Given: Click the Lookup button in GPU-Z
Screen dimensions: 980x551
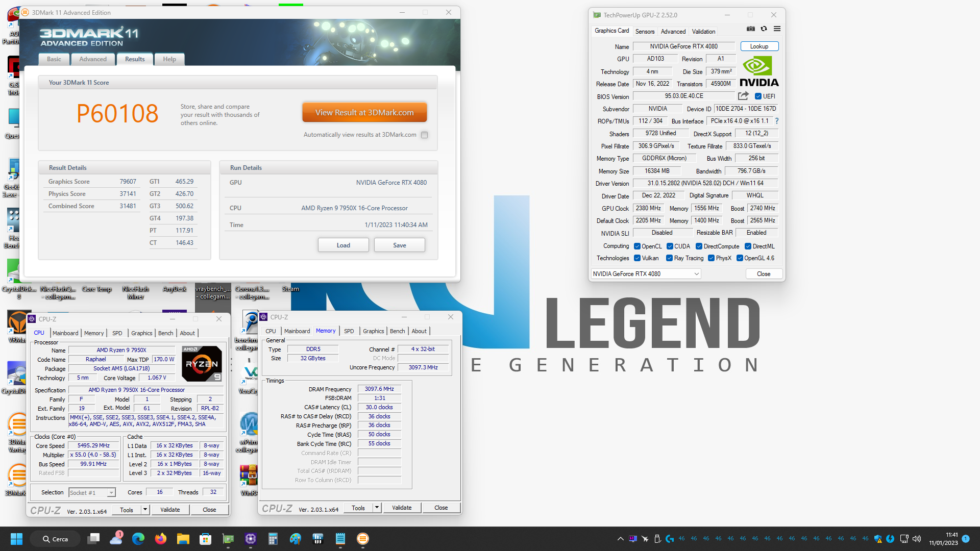Looking at the screenshot, I should click(x=759, y=46).
